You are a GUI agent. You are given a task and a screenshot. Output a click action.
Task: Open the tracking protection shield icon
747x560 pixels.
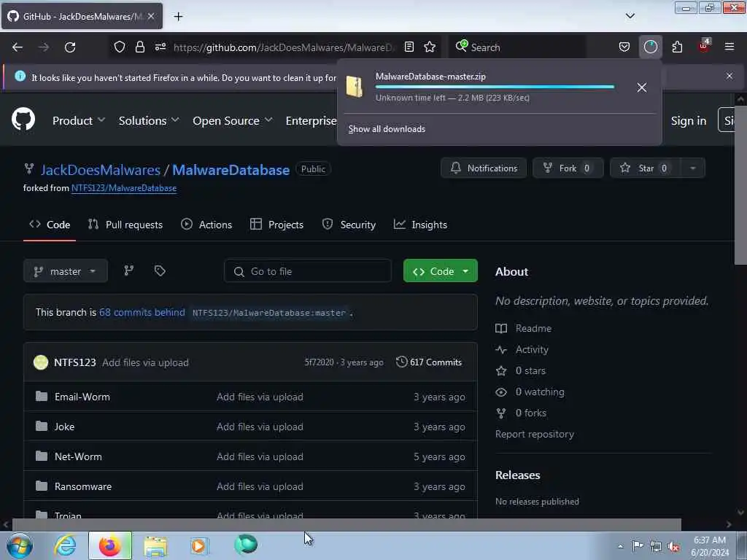[120, 47]
